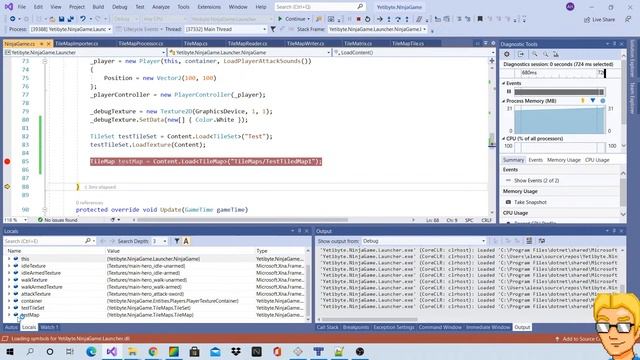
Task: Open Diagnostic Tools settings gear
Action: pyautogui.click(x=507, y=54)
